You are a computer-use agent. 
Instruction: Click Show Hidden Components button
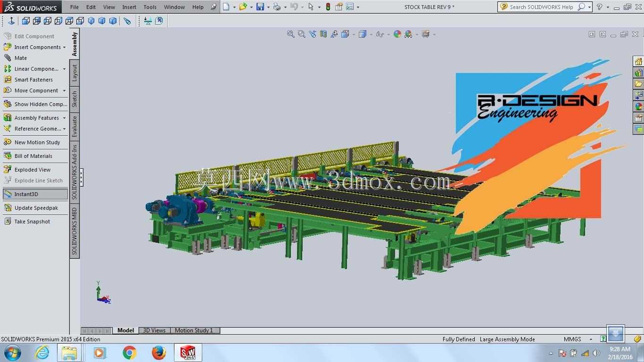coord(35,104)
